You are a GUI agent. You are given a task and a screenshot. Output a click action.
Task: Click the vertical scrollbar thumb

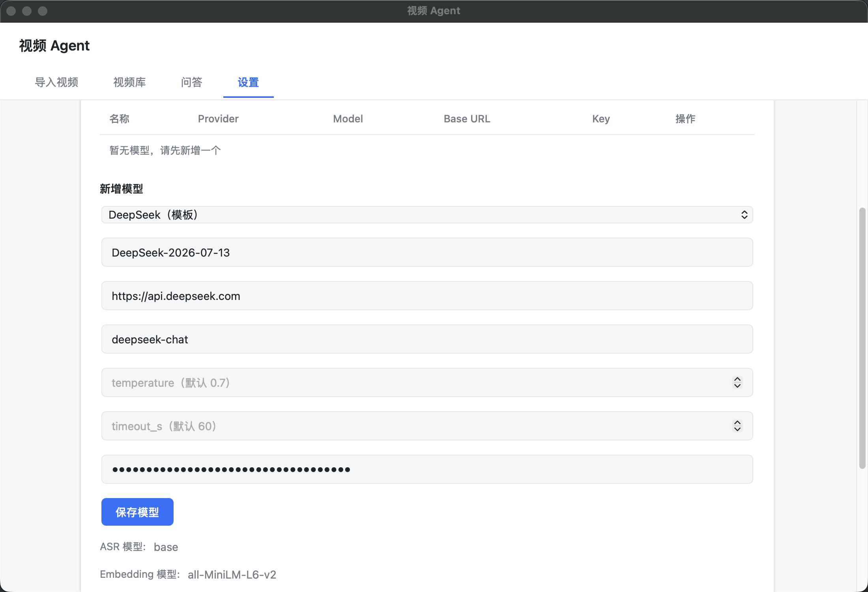coord(862,338)
